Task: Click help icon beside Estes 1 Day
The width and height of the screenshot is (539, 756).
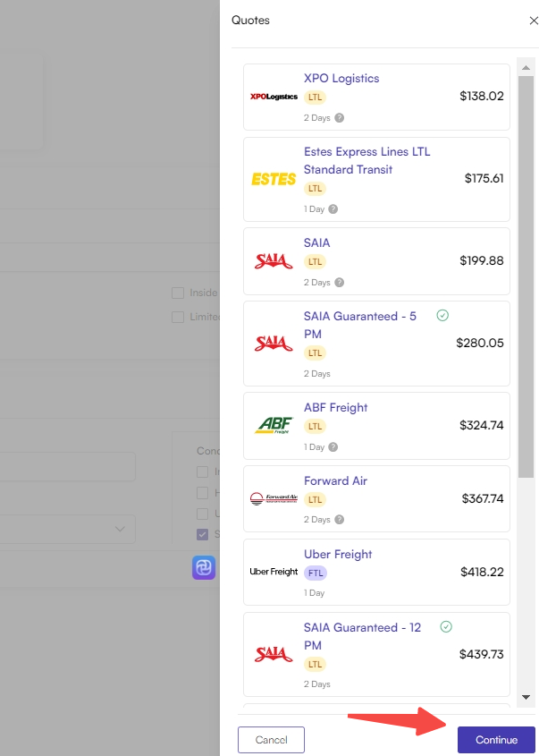Action: tap(333, 208)
